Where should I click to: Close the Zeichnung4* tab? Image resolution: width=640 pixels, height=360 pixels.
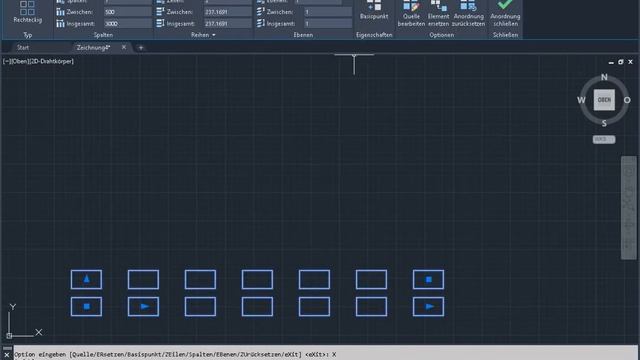(124, 47)
